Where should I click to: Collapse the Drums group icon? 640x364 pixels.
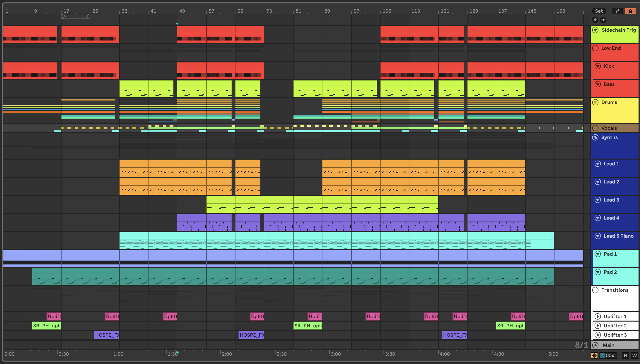(596, 102)
